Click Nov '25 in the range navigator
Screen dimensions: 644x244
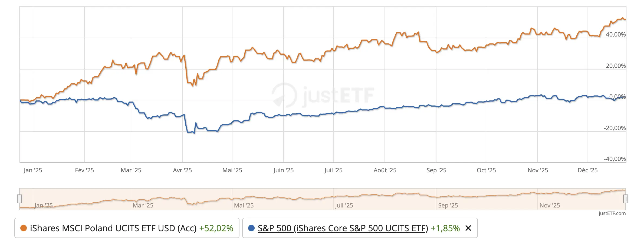click(x=550, y=205)
